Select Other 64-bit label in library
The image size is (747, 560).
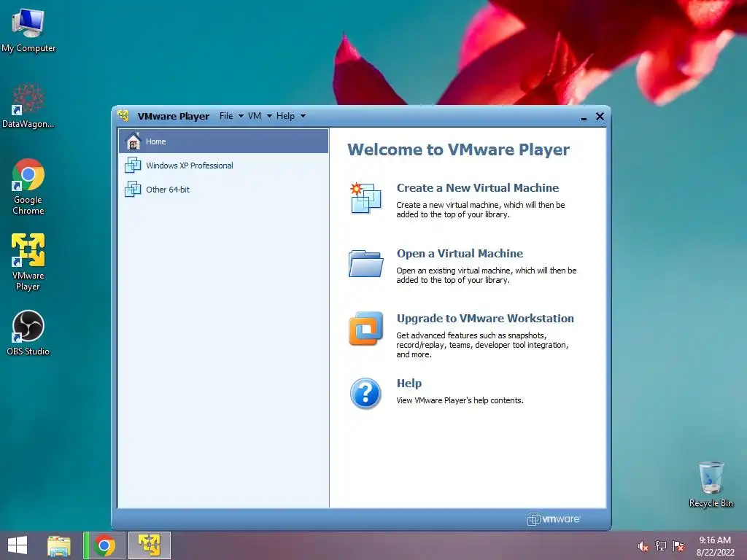[x=168, y=189]
